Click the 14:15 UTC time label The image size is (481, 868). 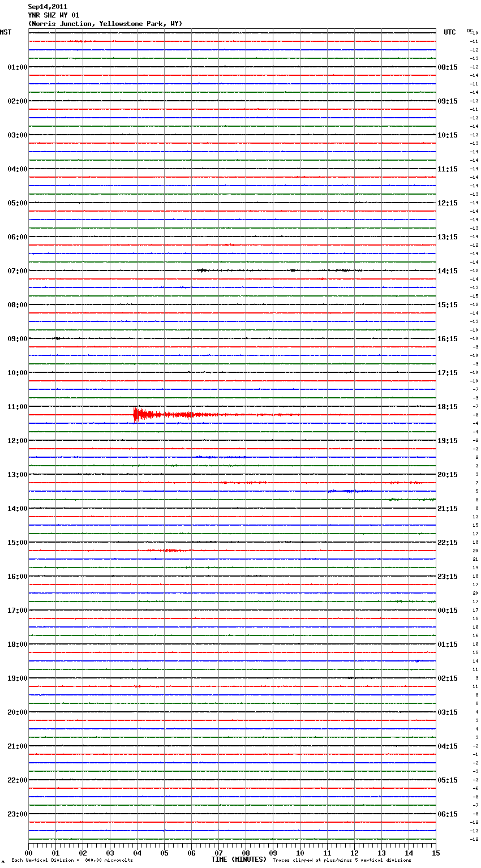[x=448, y=271]
